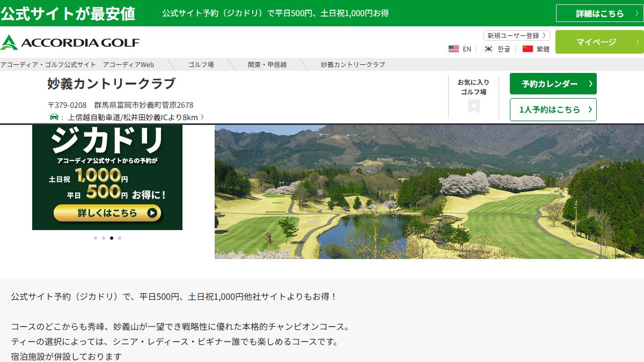Click the ジカドリ promotional banner
The height and width of the screenshot is (362, 644).
[107, 178]
